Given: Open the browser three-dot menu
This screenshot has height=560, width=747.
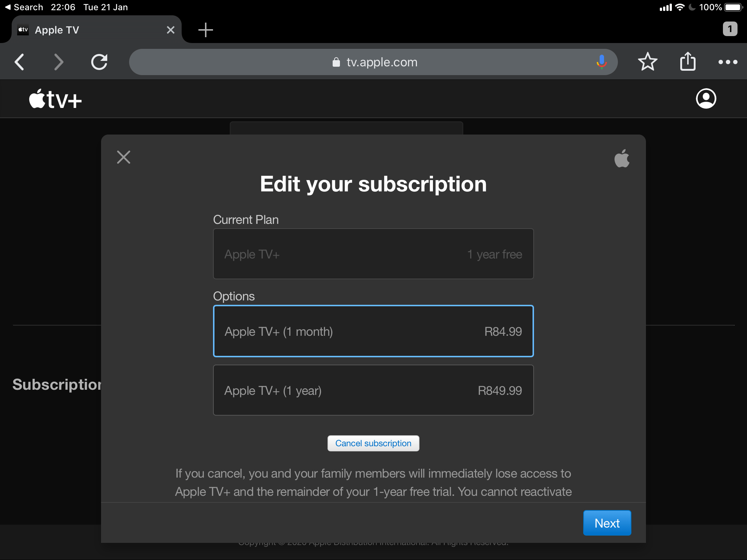Looking at the screenshot, I should point(728,62).
